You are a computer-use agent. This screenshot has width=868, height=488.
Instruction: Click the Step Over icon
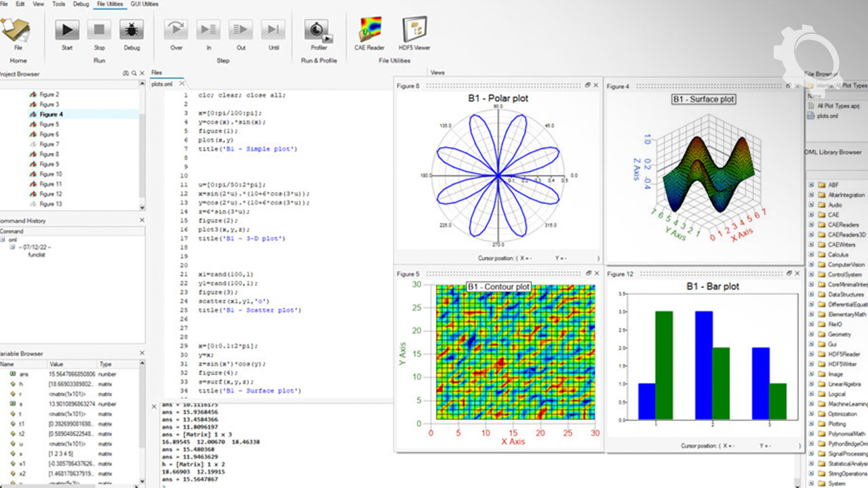coord(176,30)
